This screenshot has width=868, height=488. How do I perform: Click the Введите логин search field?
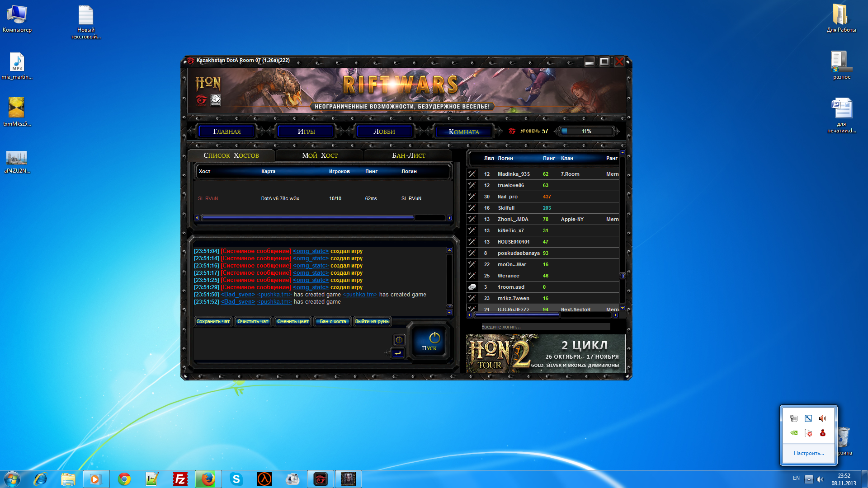[x=545, y=327]
